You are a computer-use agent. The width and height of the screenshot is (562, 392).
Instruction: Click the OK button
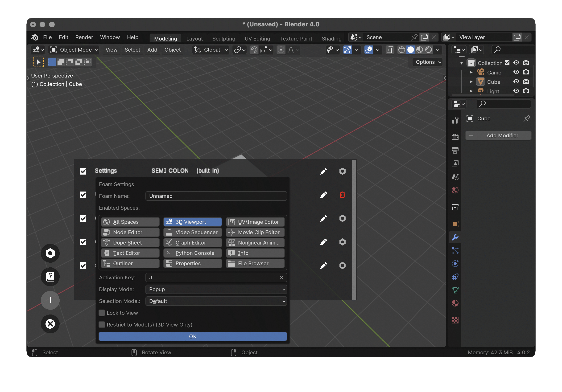(192, 336)
